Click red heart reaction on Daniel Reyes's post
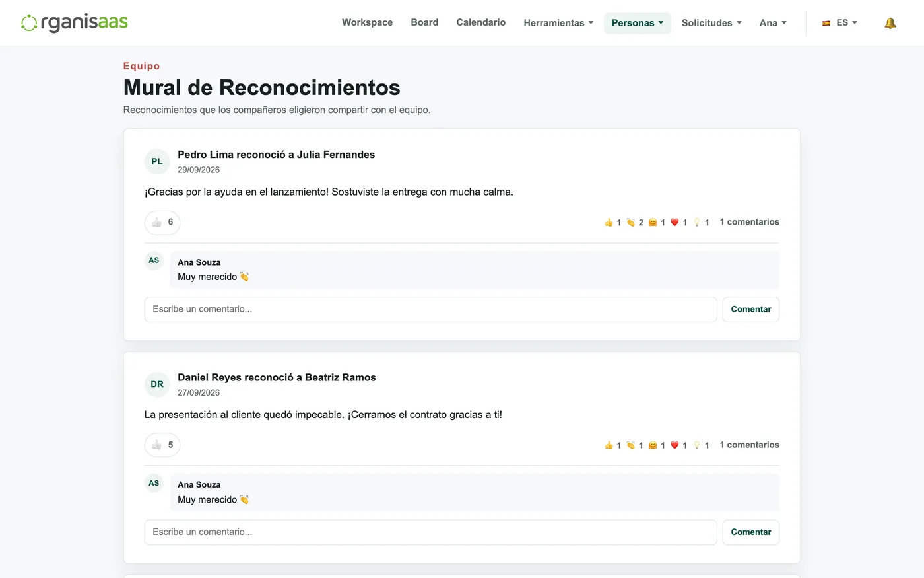 679,445
